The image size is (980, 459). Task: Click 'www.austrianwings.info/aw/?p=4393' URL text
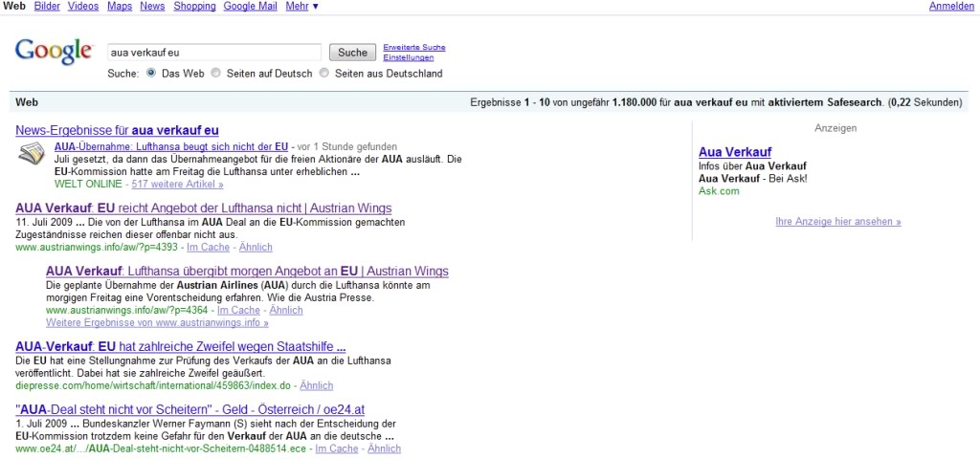pos(97,248)
